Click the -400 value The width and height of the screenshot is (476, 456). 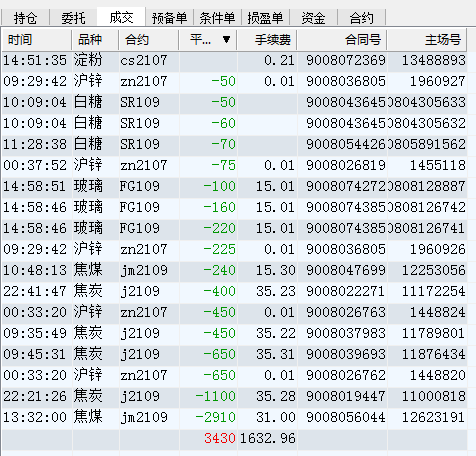tap(220, 291)
